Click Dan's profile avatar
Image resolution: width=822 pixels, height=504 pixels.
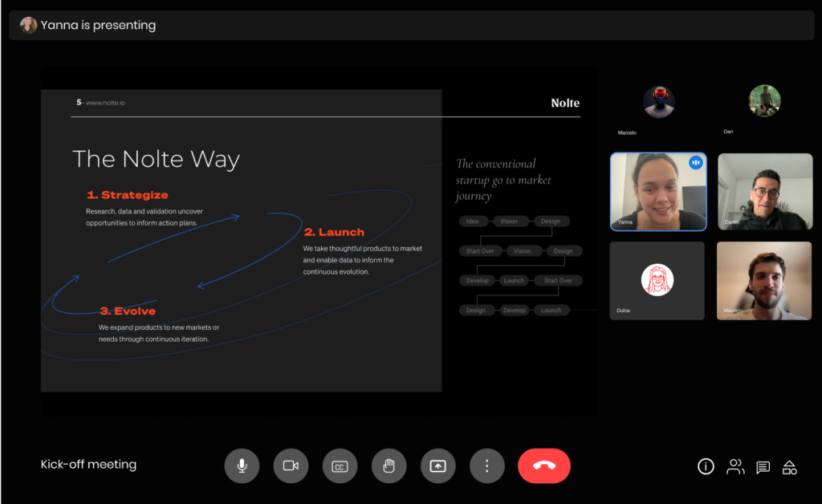[x=764, y=101]
